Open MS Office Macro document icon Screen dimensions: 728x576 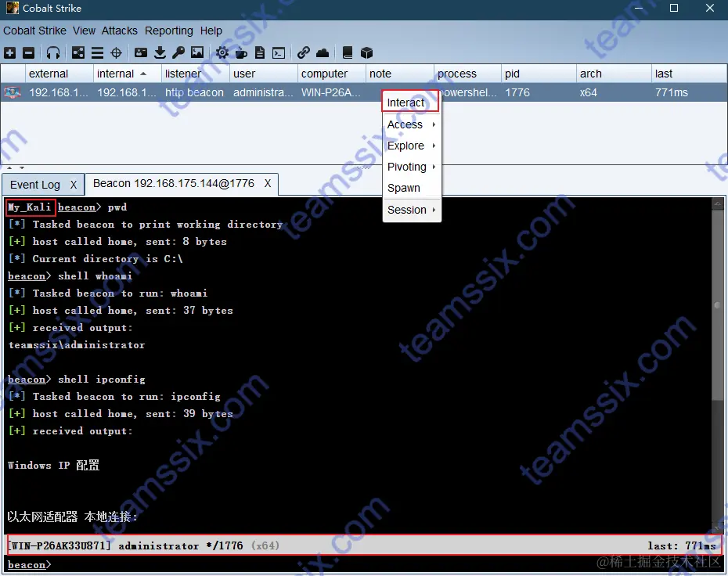pyautogui.click(x=260, y=53)
